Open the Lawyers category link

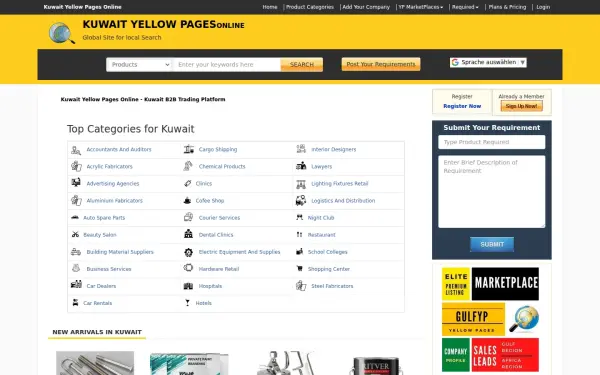coord(321,166)
